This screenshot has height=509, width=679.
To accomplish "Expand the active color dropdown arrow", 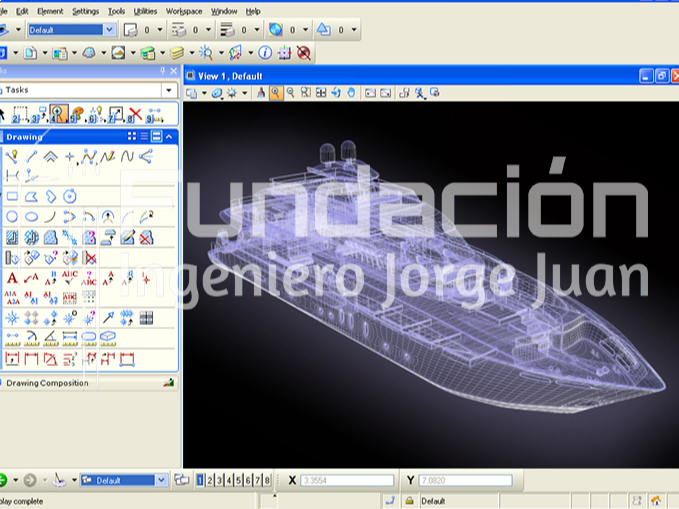I will coord(160,29).
